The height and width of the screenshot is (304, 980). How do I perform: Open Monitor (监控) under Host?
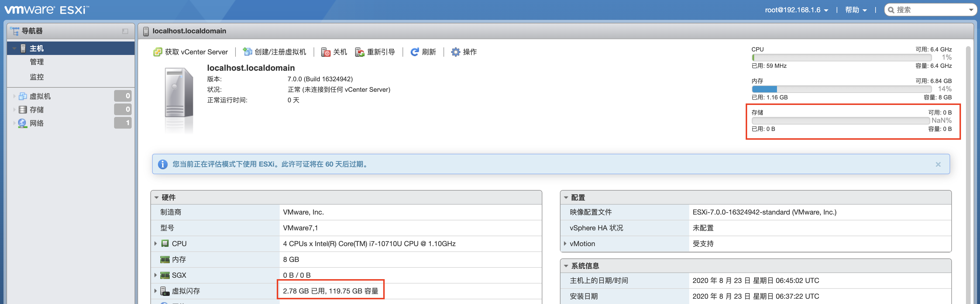tap(37, 77)
